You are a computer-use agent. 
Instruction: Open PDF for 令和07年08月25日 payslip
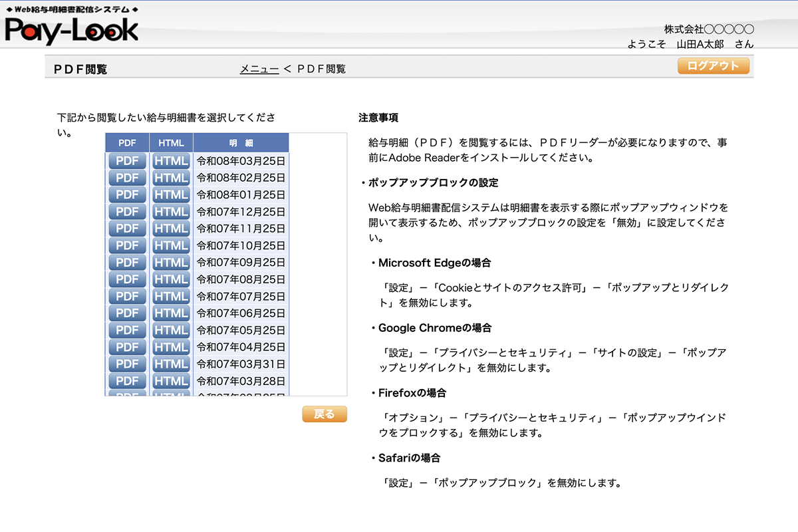(127, 279)
